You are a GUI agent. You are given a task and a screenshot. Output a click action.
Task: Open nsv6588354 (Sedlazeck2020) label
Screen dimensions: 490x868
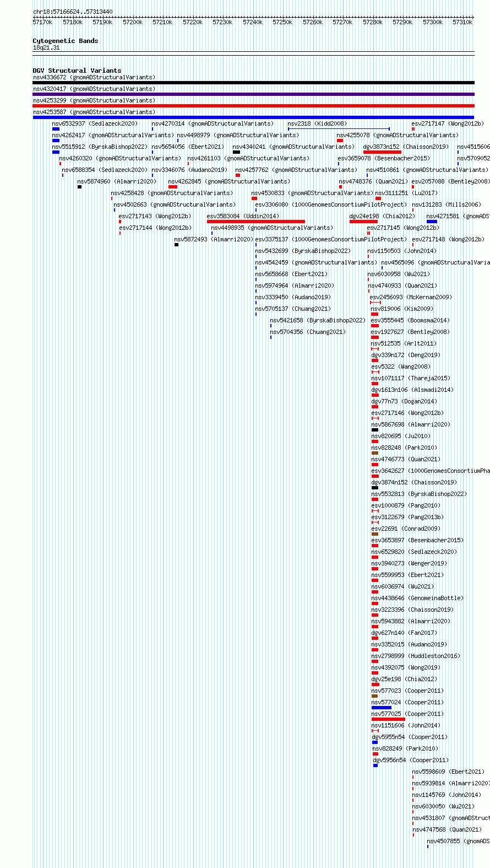coord(105,170)
